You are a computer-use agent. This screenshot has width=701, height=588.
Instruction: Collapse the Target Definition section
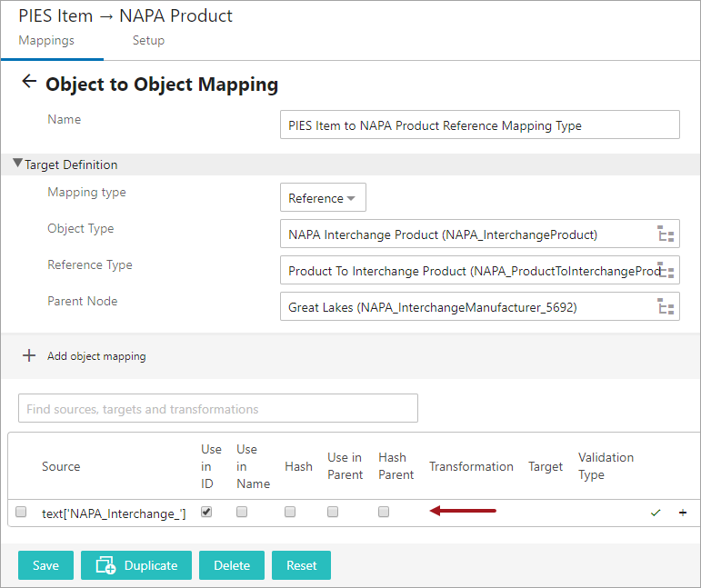click(17, 163)
